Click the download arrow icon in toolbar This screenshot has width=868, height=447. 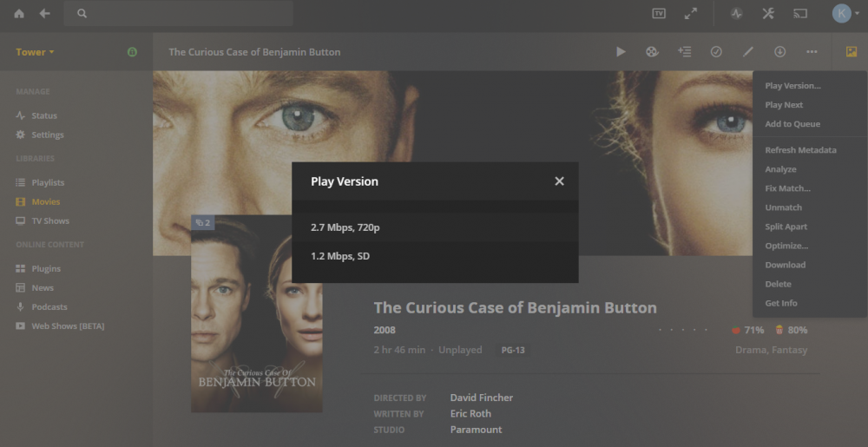coord(779,51)
